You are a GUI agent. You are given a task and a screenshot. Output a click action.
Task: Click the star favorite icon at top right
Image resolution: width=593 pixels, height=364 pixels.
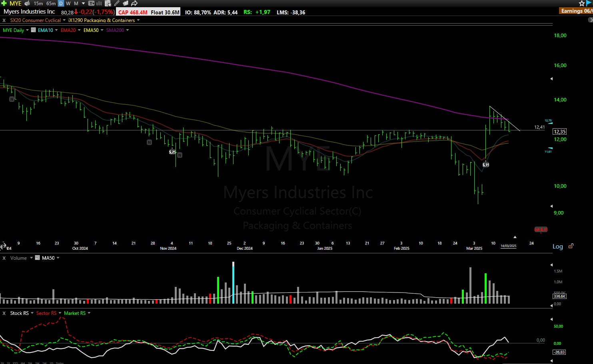(x=582, y=3)
